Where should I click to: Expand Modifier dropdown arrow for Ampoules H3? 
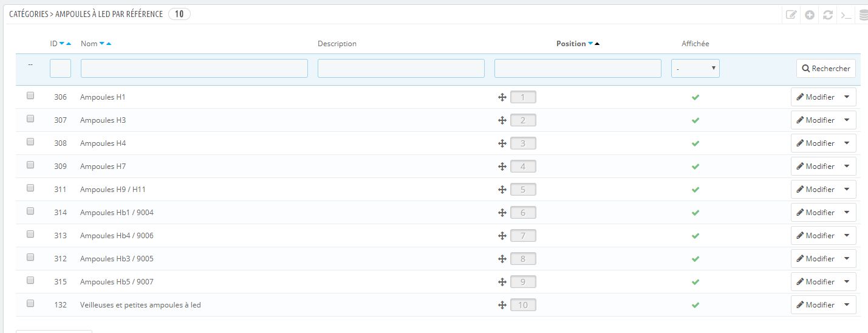coord(847,120)
